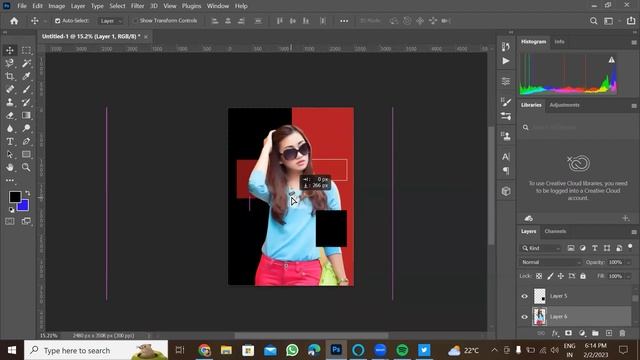
Task: Open the Opacity slider dropdown arrow
Action: (x=629, y=262)
